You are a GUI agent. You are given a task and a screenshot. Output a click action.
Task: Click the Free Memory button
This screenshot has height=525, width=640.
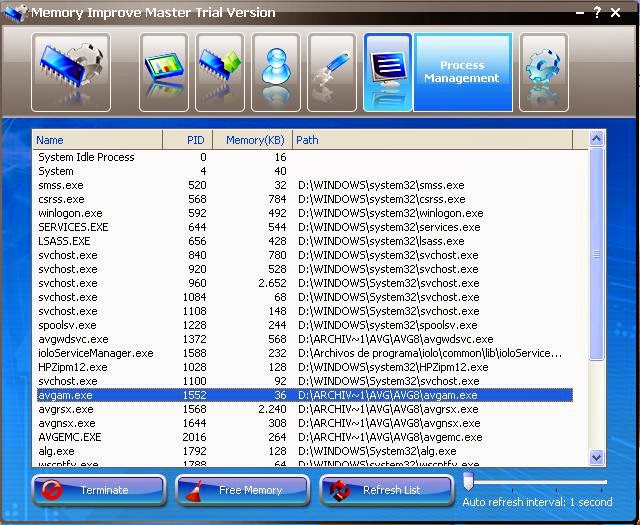pos(242,490)
